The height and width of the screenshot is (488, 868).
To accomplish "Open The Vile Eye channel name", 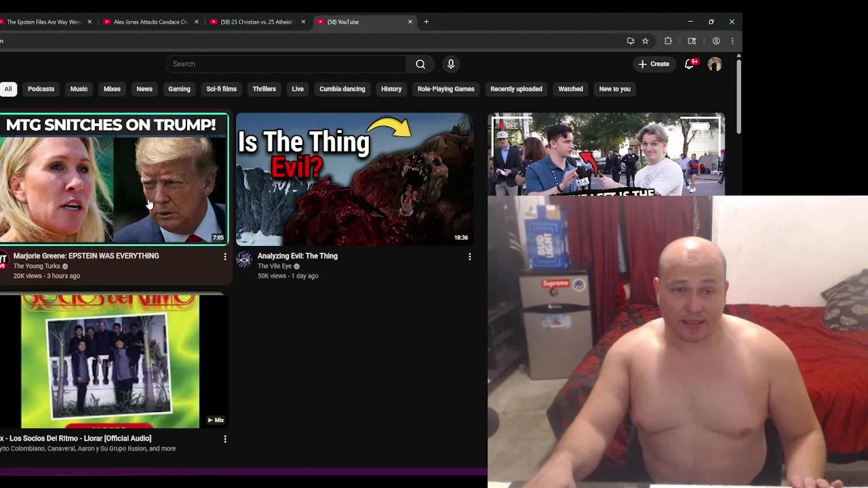I will tap(275, 266).
